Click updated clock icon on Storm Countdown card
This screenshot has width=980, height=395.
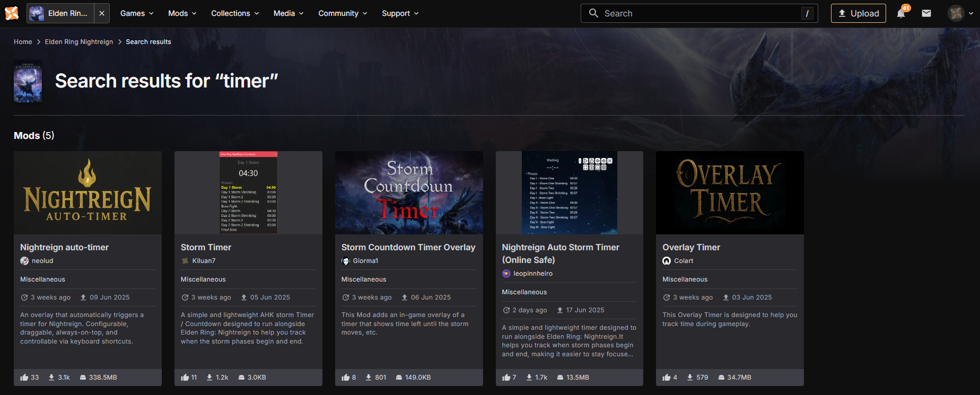click(x=346, y=297)
